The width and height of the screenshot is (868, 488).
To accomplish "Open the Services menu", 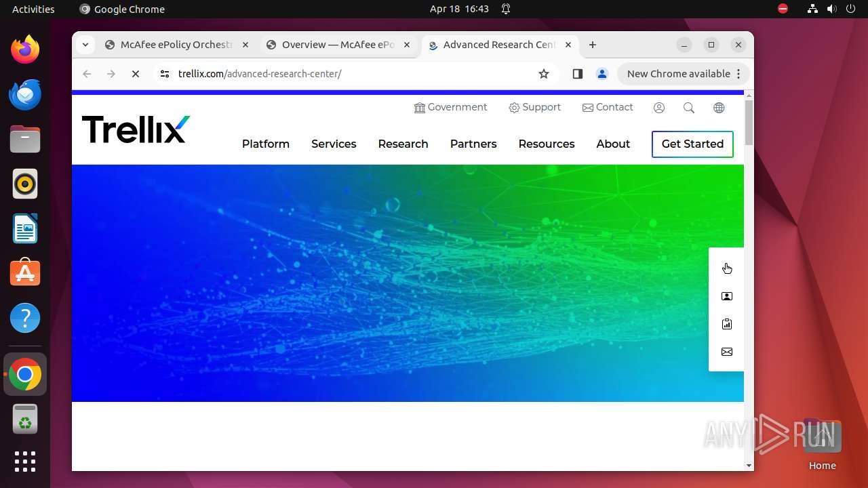I will (334, 144).
